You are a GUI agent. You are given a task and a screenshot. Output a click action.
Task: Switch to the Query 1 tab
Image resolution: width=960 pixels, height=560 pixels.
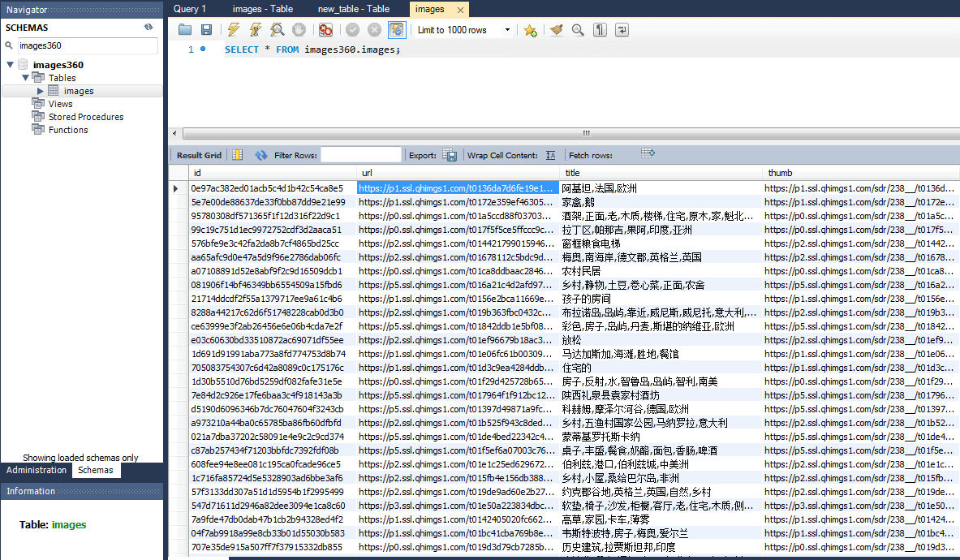[190, 9]
